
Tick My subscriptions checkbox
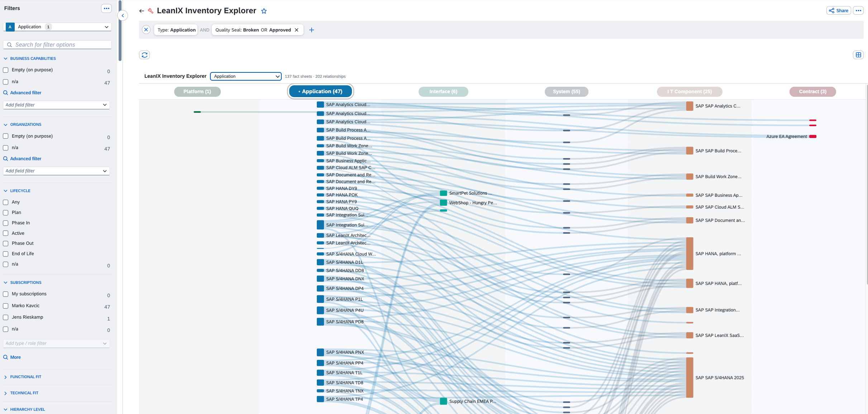coord(6,294)
